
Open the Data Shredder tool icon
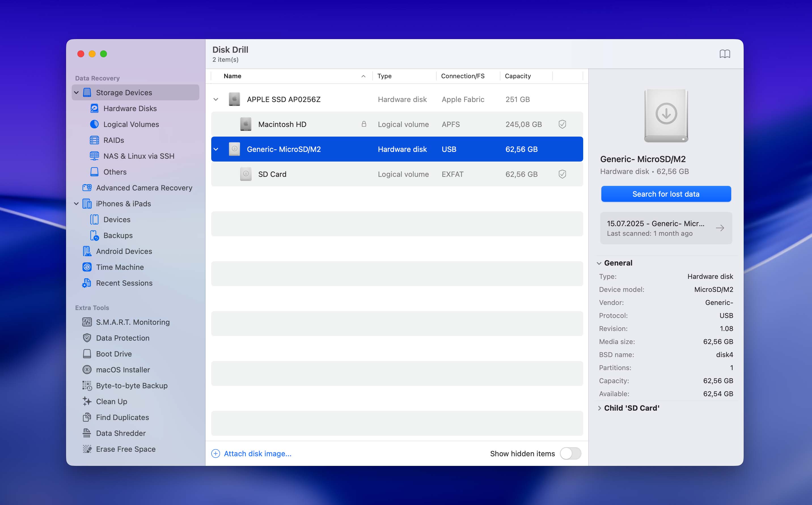coord(87,433)
